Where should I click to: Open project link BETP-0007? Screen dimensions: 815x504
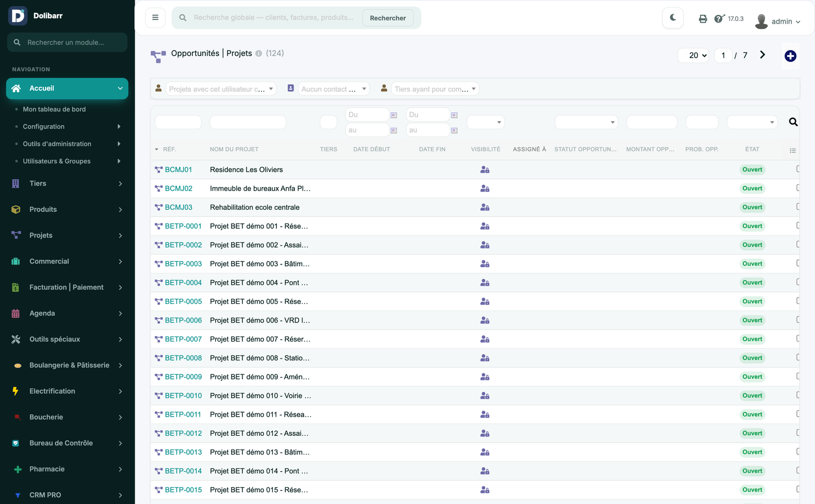[183, 339]
